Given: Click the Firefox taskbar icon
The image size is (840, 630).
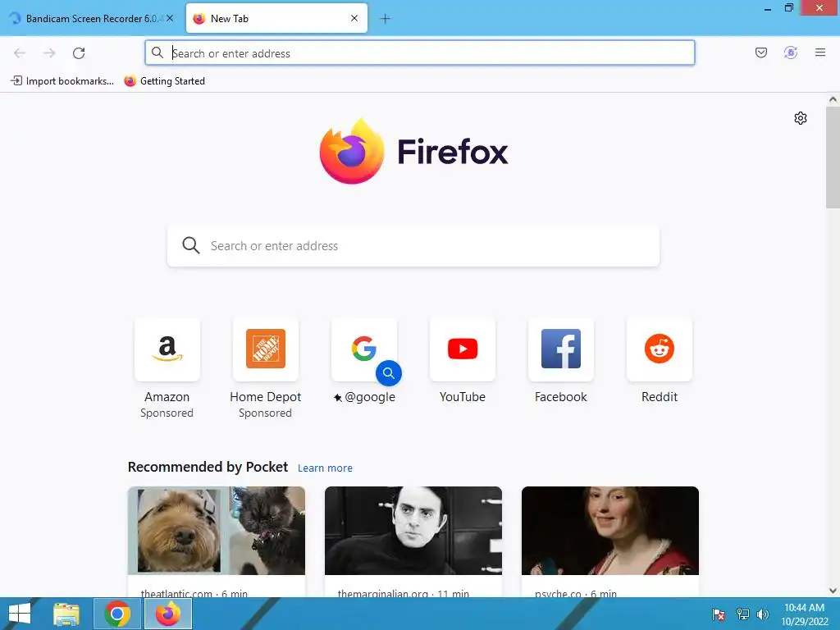Looking at the screenshot, I should click(168, 614).
